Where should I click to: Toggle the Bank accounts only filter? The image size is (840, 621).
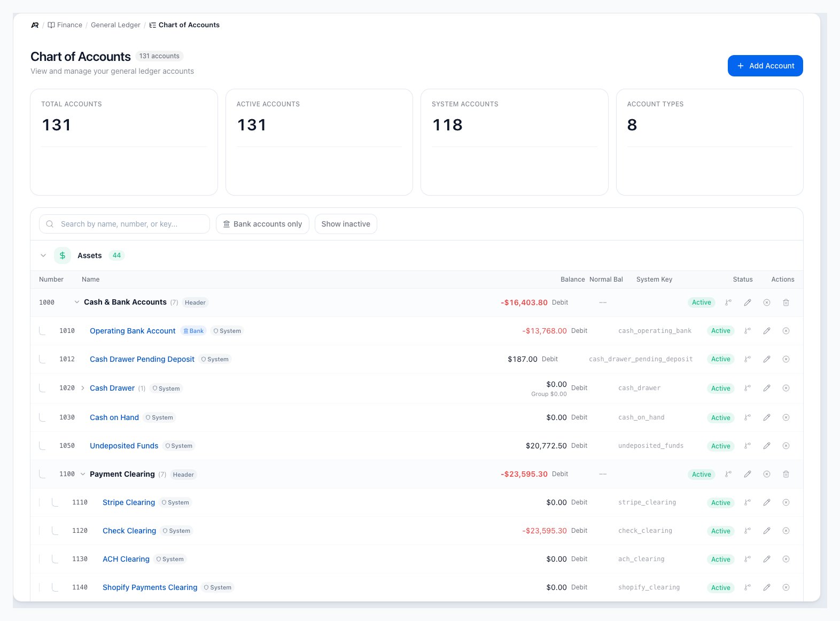point(262,224)
